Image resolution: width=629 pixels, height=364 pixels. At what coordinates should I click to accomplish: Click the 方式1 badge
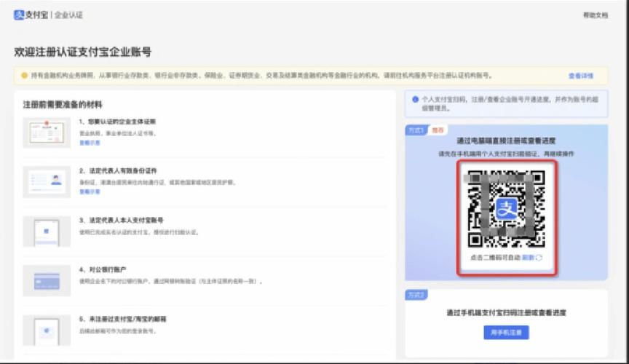416,130
